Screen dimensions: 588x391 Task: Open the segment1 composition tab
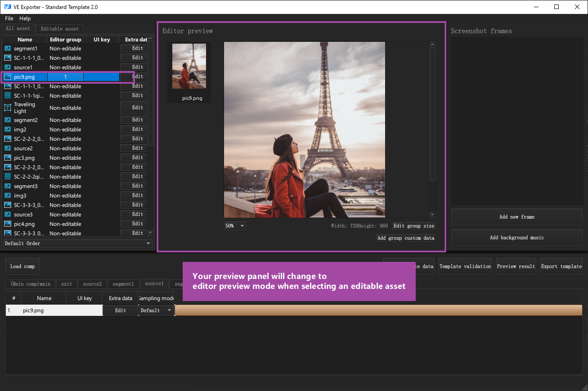point(123,284)
